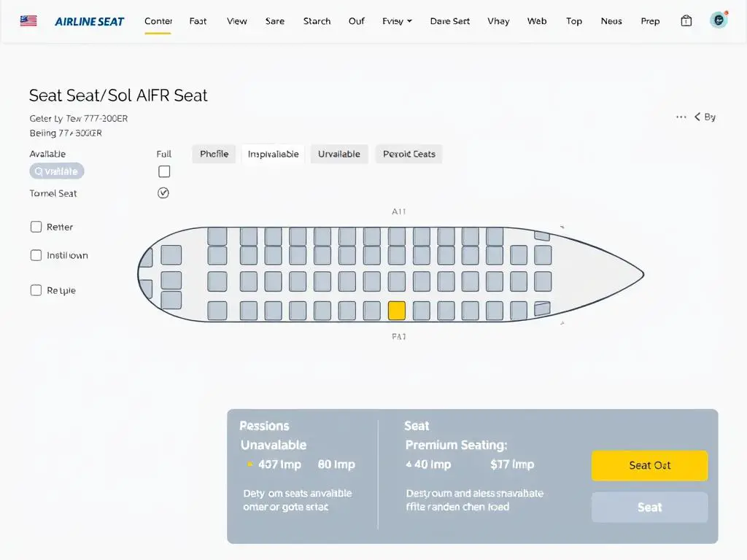This screenshot has height=560, width=747.
Task: Click the Q Vailable search pill
Action: coord(56,171)
